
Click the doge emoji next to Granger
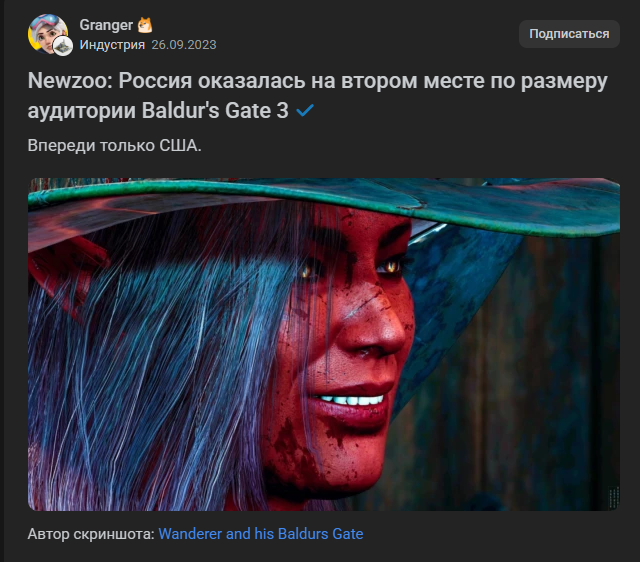pos(145,25)
